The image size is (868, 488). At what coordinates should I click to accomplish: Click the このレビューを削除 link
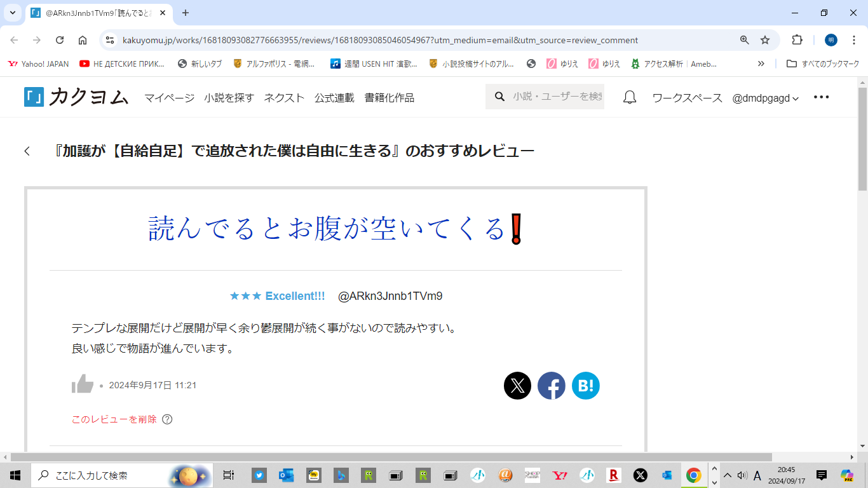point(114,419)
